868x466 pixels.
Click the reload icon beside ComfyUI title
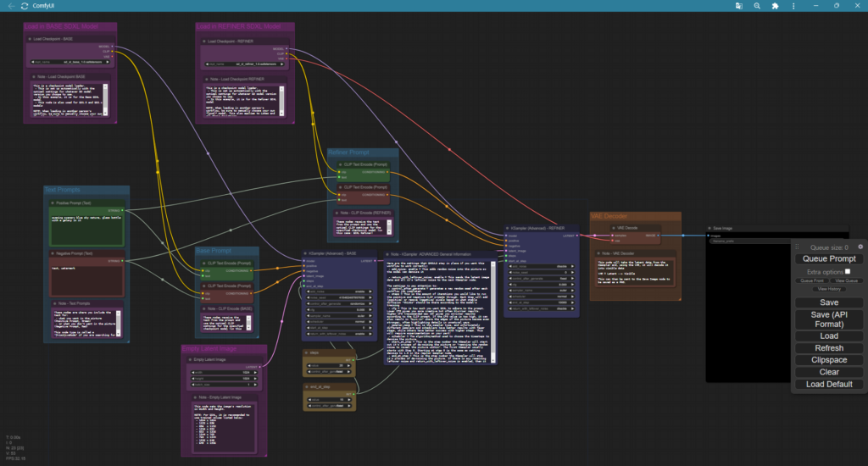tap(25, 6)
